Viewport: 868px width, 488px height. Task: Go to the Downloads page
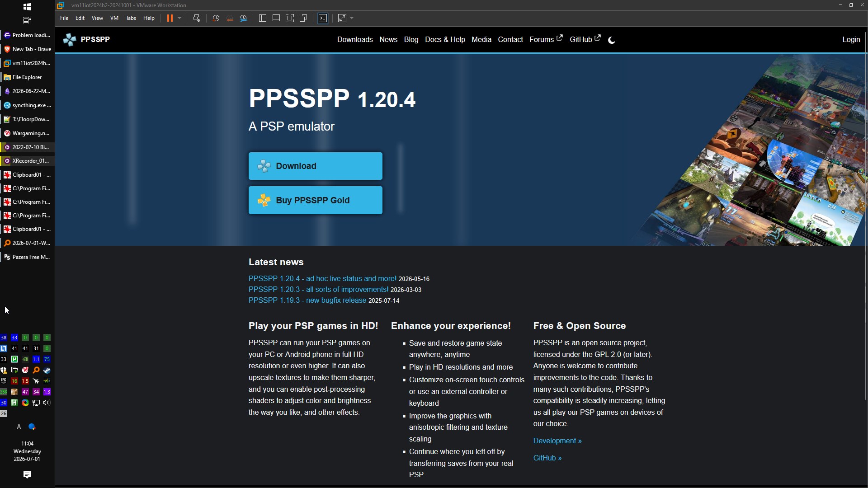pos(355,40)
